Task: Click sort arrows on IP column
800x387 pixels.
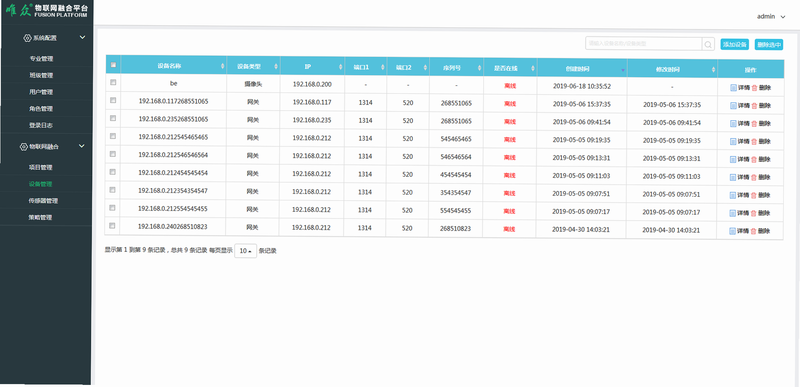Action: coord(341,67)
